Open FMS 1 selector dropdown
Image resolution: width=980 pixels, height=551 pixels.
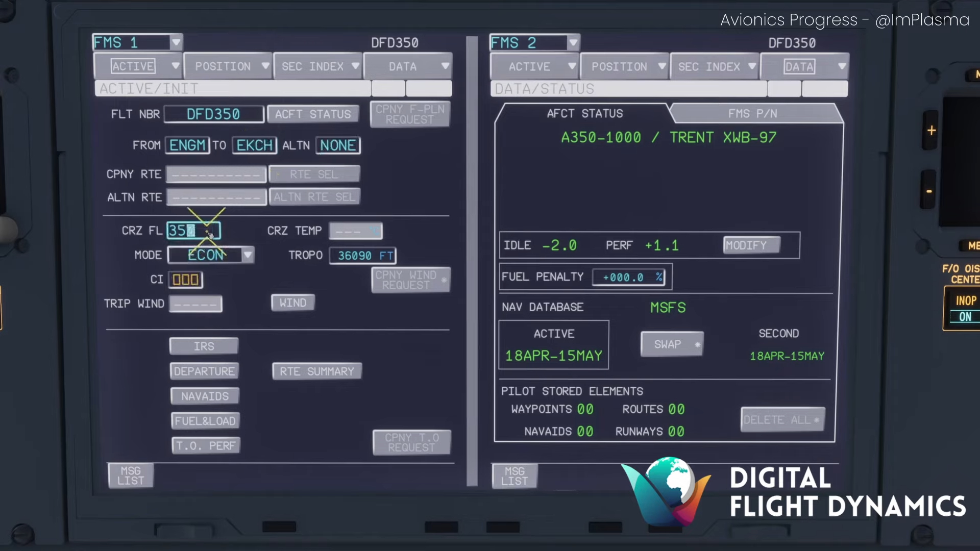[x=176, y=42]
